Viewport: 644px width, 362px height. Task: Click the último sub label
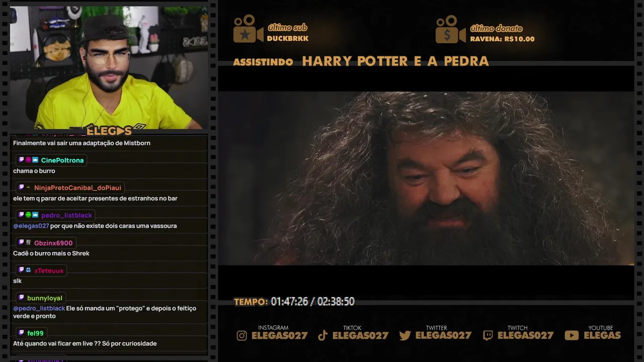287,28
